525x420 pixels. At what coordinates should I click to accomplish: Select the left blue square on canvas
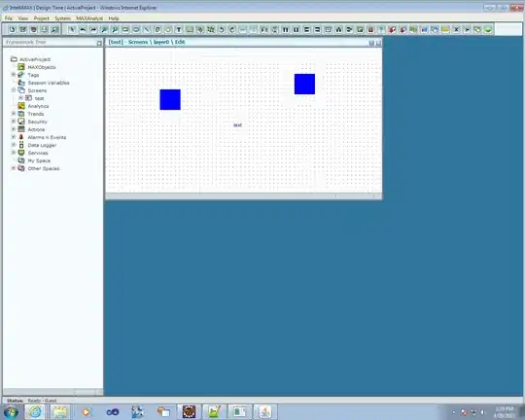click(x=170, y=99)
